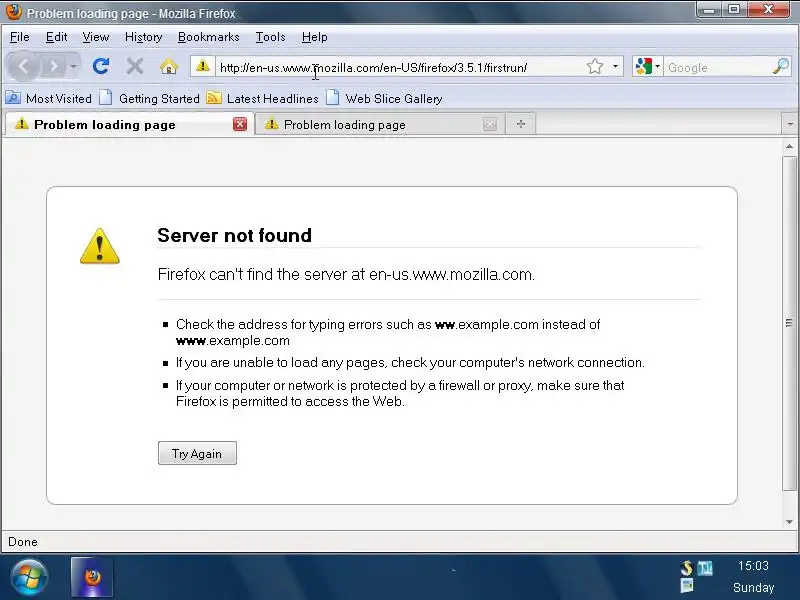The image size is (800, 600).
Task: Open the View menu
Action: (95, 37)
